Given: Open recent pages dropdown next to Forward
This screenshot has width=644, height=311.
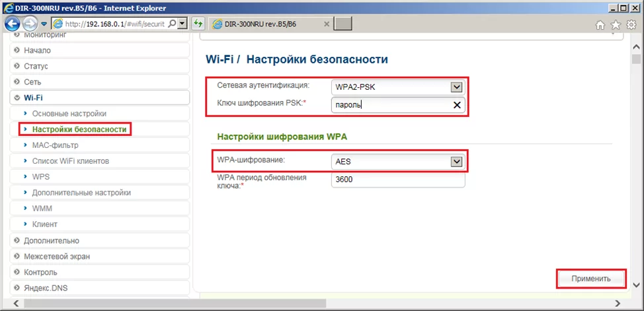Looking at the screenshot, I should point(44,24).
